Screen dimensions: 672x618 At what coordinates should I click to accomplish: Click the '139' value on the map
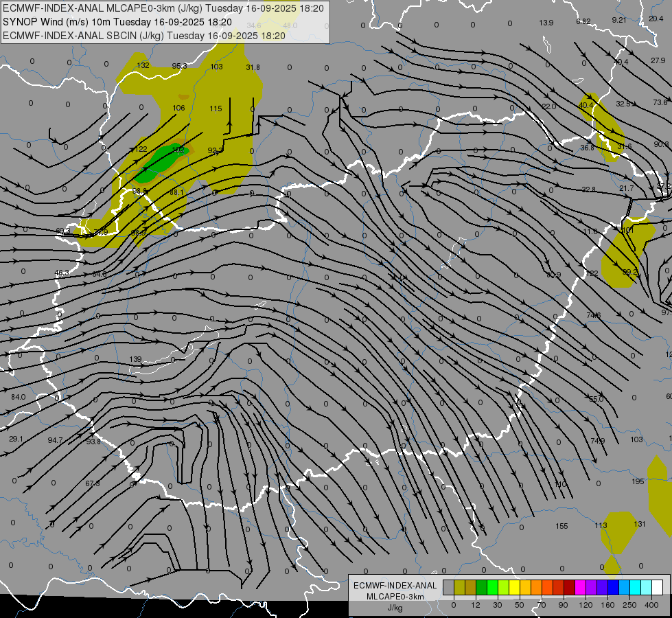tap(135, 359)
